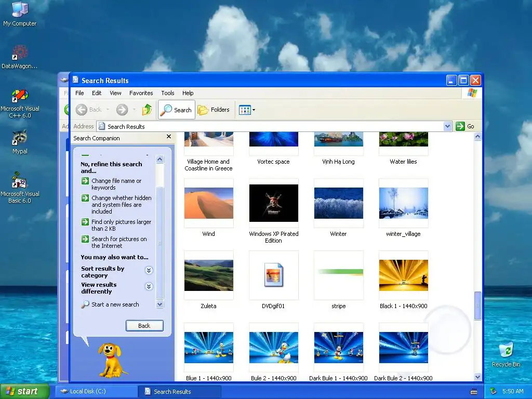Open the View menu
The height and width of the screenshot is (399, 532).
pos(115,93)
